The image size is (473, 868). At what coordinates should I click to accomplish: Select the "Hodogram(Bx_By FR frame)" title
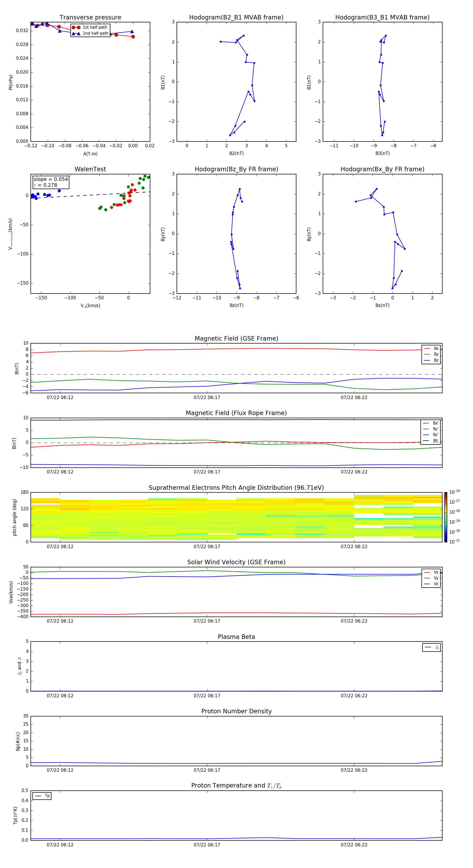(x=382, y=169)
